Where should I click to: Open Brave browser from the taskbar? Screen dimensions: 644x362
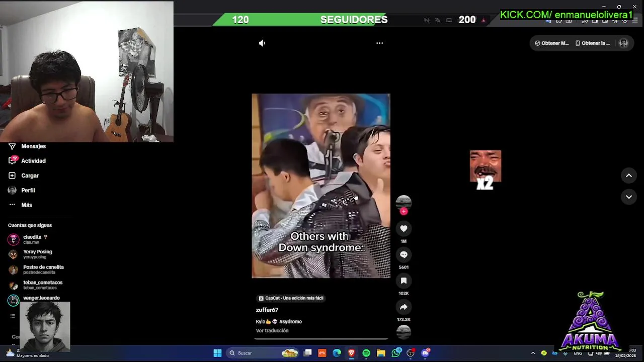point(351,353)
